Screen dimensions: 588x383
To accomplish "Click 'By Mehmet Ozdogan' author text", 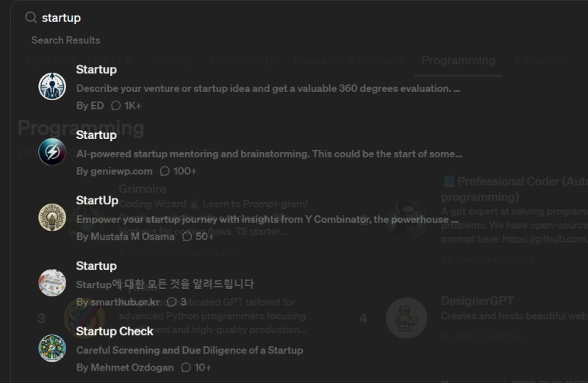I will click(x=125, y=368).
